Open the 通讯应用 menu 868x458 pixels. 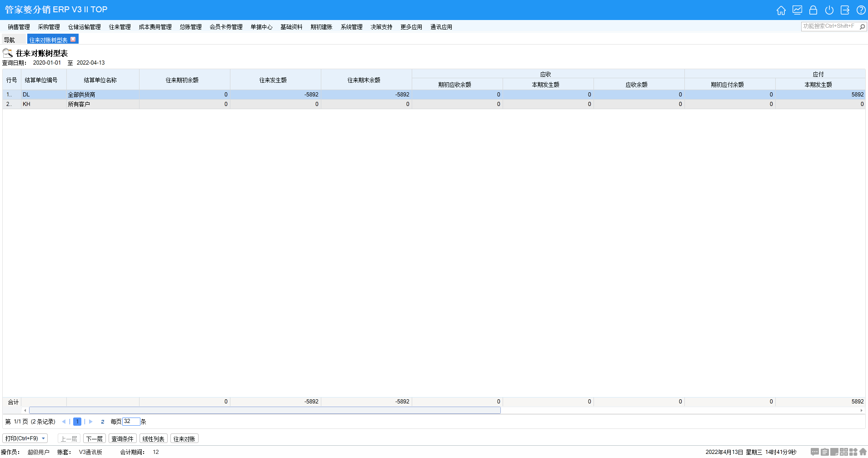click(441, 27)
